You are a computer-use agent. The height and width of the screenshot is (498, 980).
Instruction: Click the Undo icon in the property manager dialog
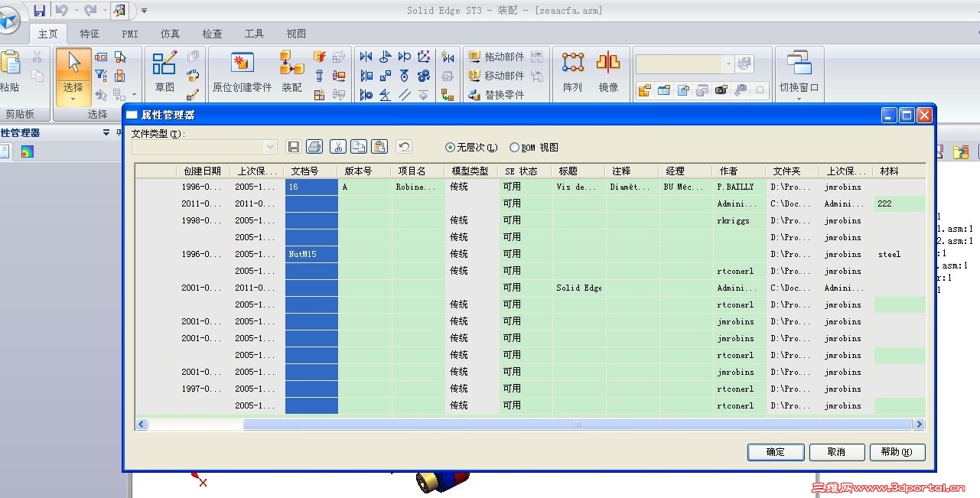click(404, 147)
